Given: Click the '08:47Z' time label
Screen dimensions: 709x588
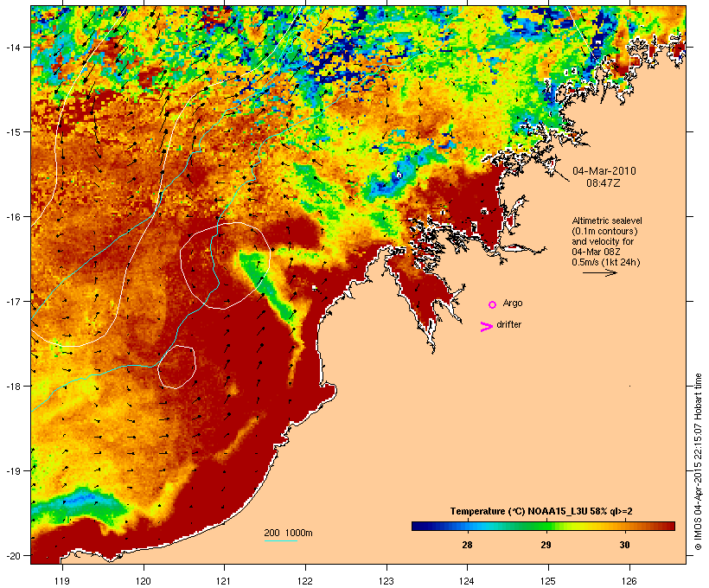Looking at the screenshot, I should [x=604, y=183].
